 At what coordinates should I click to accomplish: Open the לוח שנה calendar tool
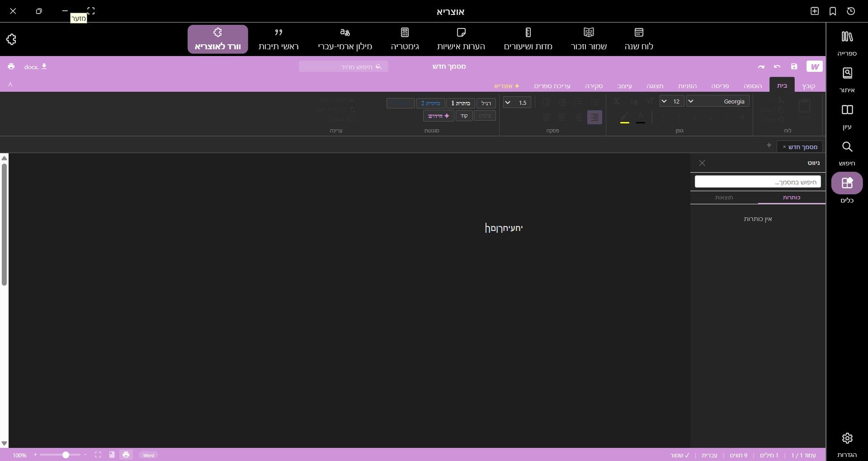pos(639,39)
